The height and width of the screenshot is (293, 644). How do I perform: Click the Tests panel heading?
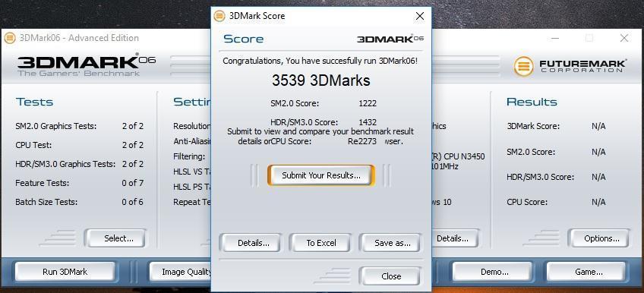34,102
